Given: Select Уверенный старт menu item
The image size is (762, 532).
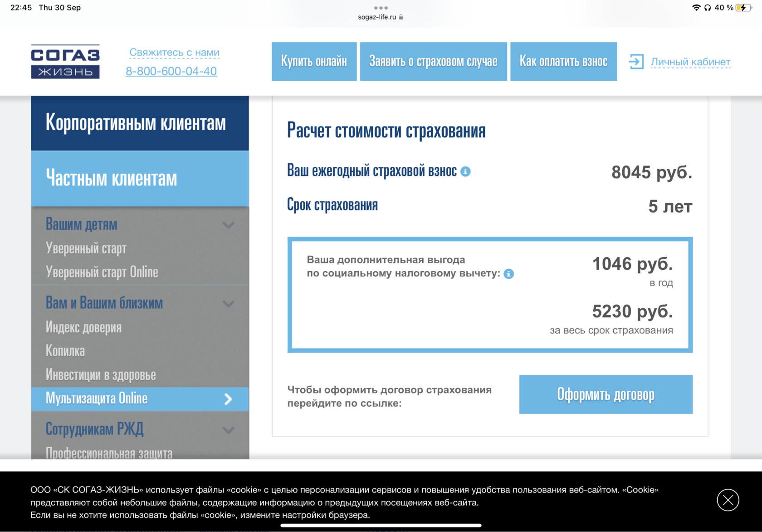Looking at the screenshot, I should [86, 248].
